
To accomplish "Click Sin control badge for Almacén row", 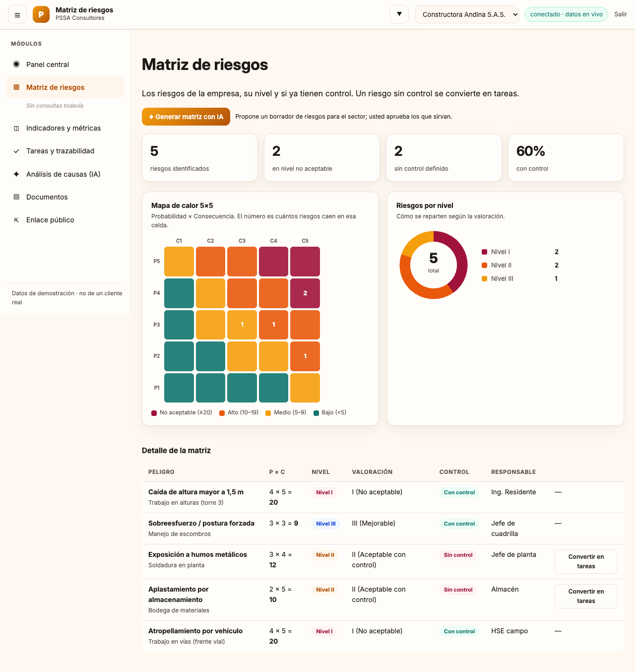I will [x=458, y=590].
